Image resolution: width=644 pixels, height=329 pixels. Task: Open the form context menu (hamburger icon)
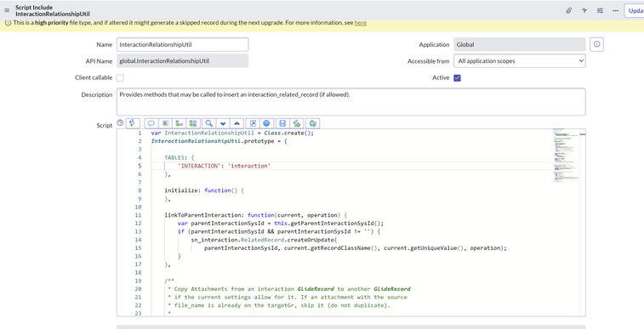coord(7,10)
